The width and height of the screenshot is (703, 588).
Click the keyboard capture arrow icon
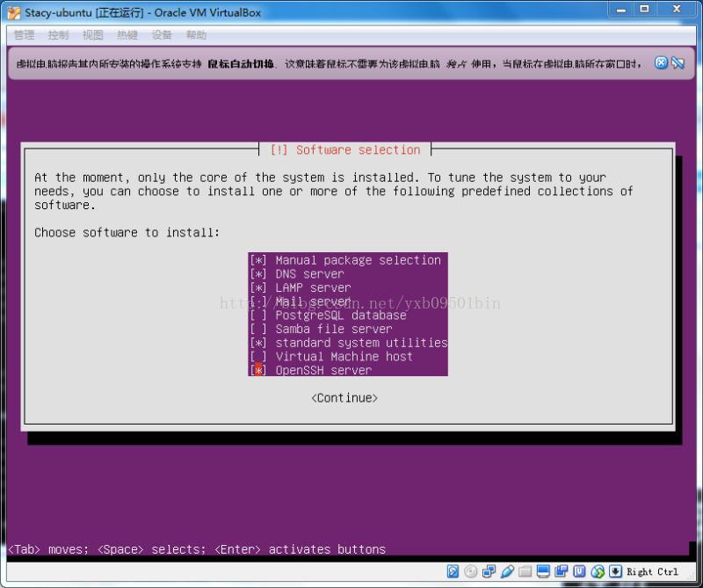click(x=616, y=571)
